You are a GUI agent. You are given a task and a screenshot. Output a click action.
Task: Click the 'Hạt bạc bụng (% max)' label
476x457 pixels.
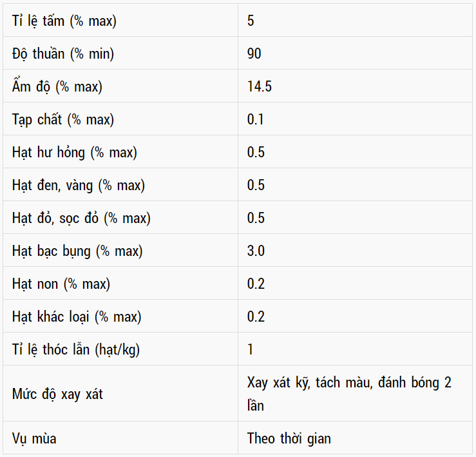[77, 251]
